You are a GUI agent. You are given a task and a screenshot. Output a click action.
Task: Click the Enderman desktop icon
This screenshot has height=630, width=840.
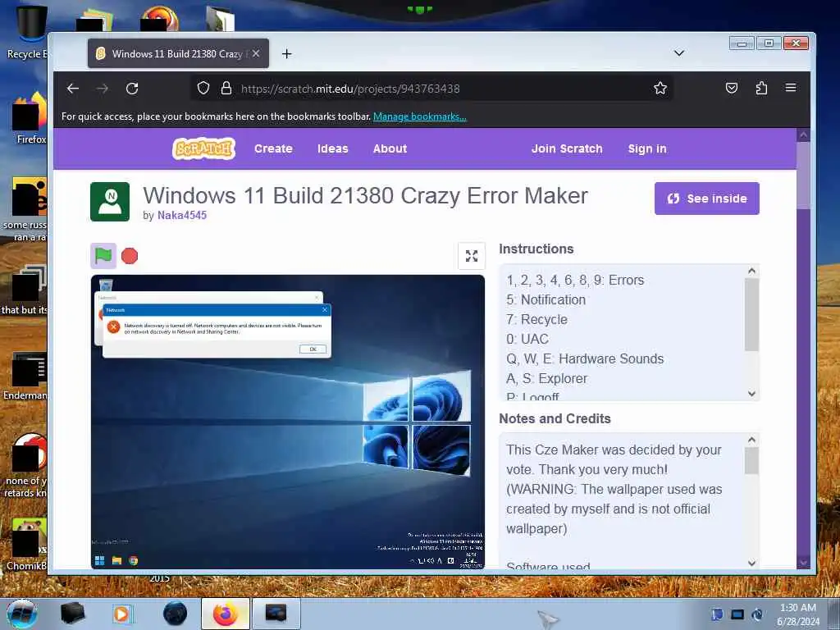(x=27, y=377)
